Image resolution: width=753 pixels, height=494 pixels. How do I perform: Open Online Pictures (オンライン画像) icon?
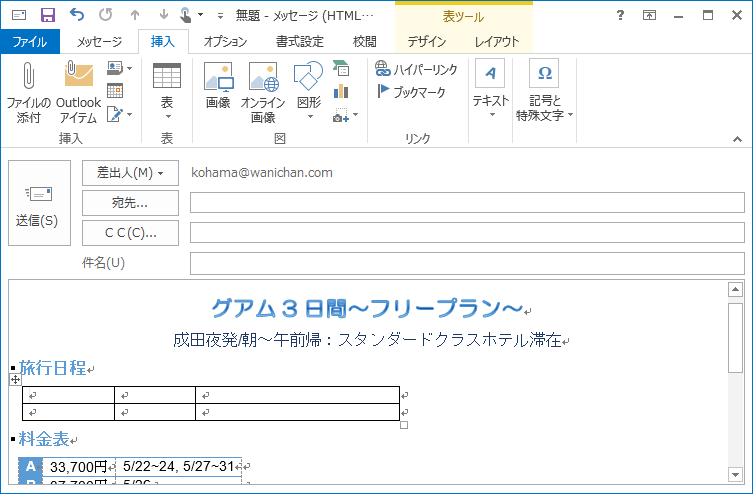coord(263,77)
